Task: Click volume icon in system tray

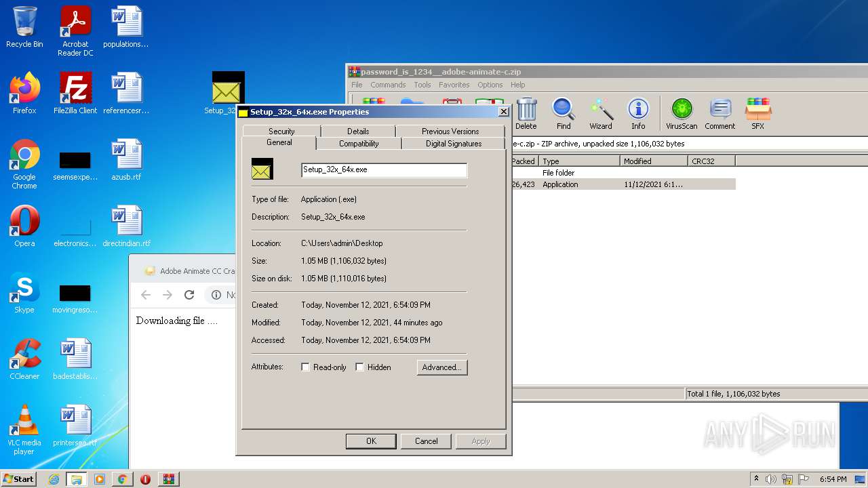Action: [771, 479]
